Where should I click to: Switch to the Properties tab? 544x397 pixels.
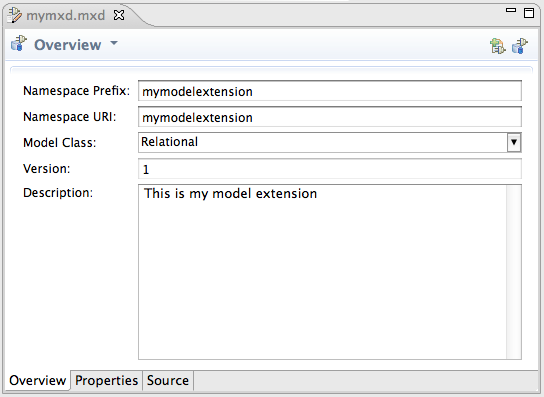(107, 380)
